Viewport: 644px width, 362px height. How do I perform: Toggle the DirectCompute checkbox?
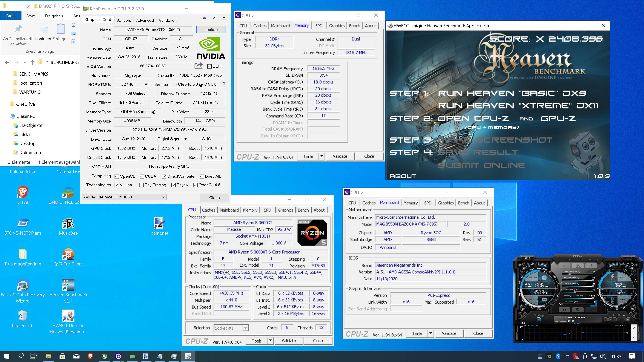pos(164,176)
